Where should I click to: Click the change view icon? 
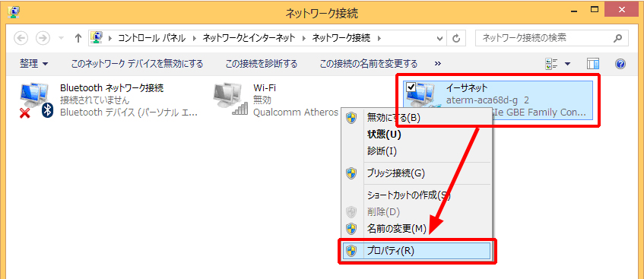click(x=551, y=64)
